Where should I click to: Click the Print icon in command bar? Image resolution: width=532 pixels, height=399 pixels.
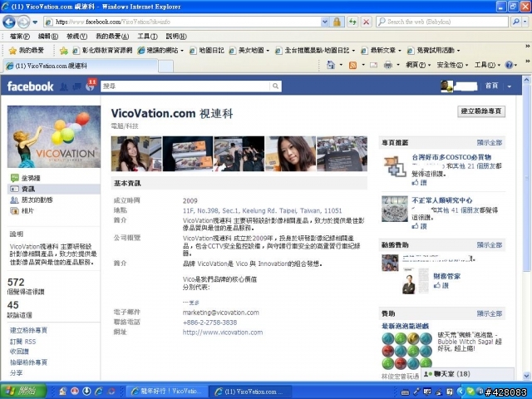[x=388, y=65]
